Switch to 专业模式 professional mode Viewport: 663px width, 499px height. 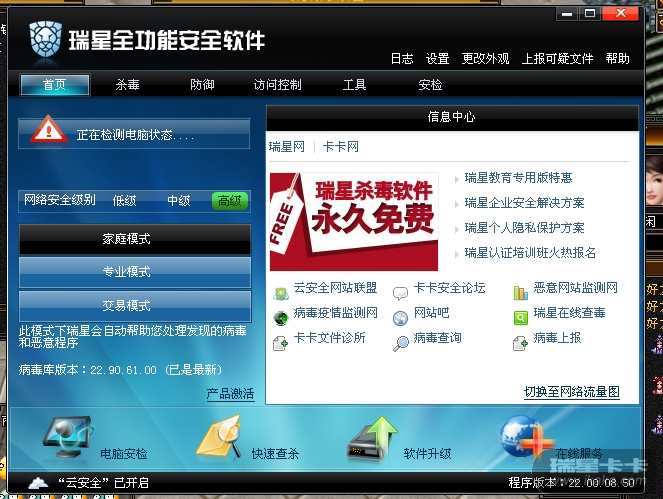[x=135, y=272]
